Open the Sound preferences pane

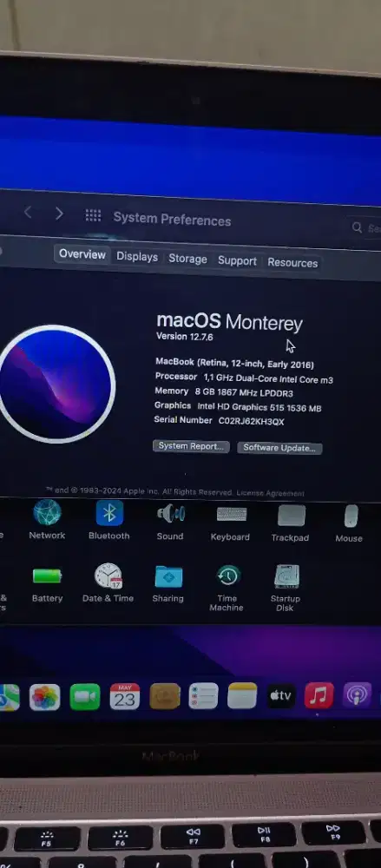[x=170, y=521]
